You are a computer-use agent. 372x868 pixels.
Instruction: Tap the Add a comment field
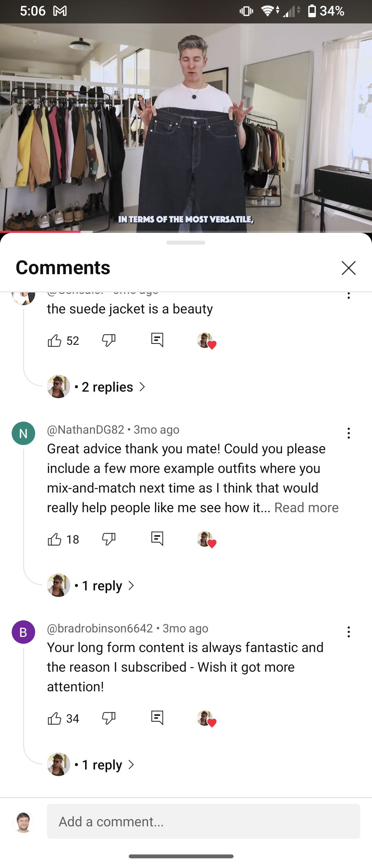point(203,821)
